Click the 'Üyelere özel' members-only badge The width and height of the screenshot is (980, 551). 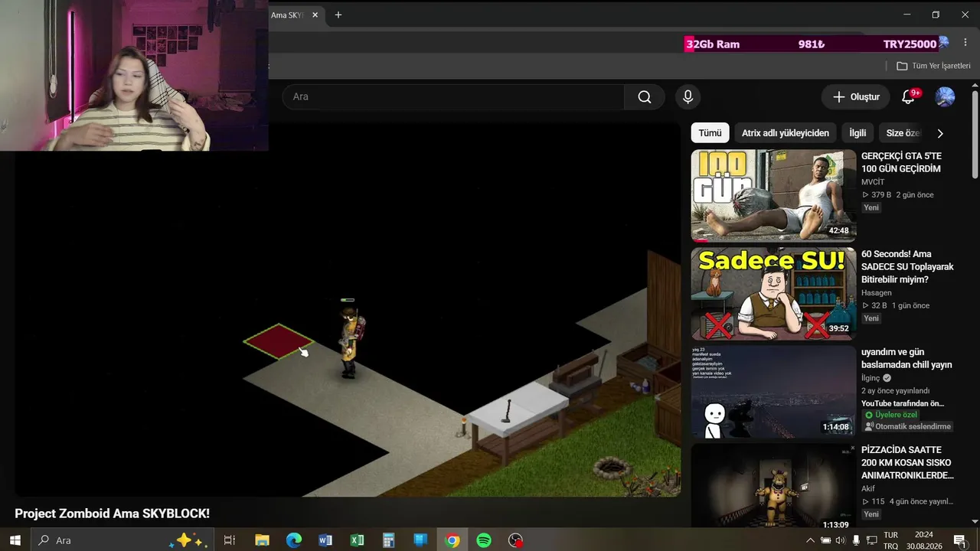(x=891, y=415)
